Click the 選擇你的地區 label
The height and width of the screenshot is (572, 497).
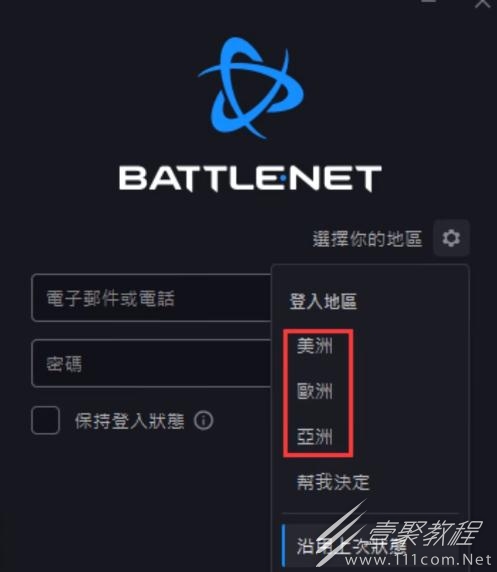pos(367,239)
